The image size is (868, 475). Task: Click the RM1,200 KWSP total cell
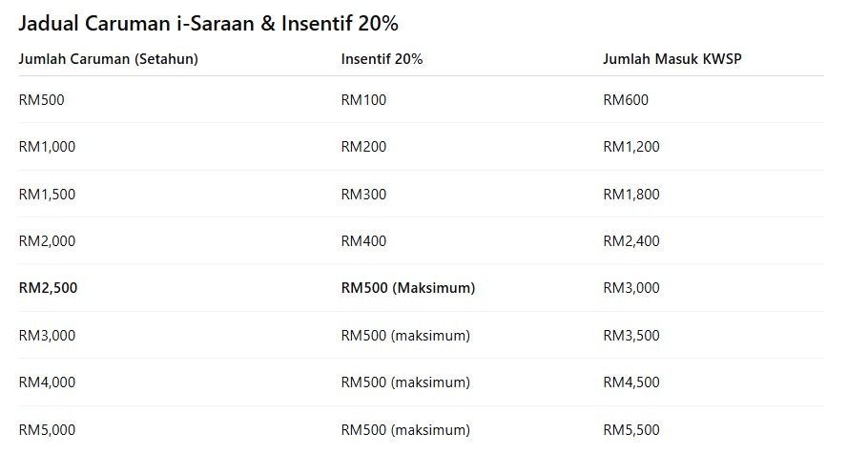630,147
